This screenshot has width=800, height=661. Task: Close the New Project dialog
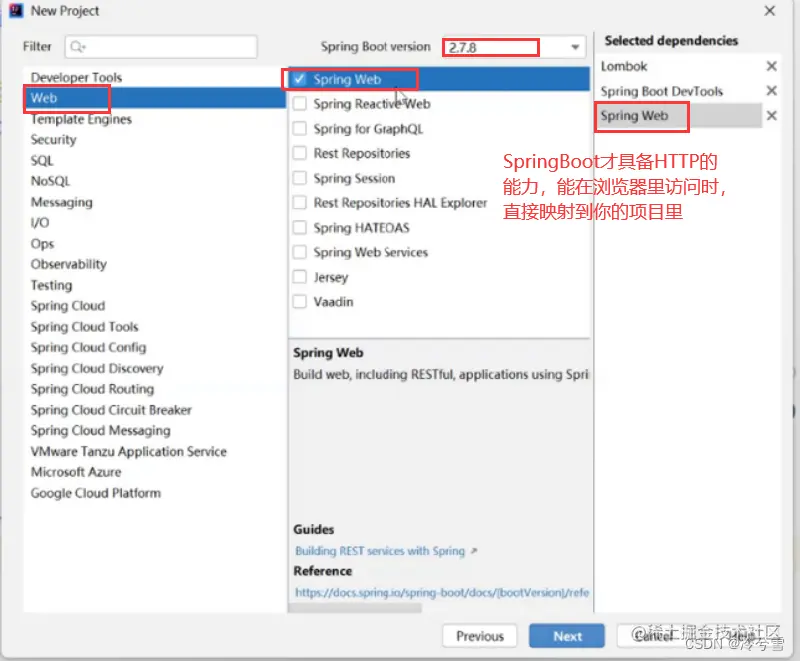[769, 11]
